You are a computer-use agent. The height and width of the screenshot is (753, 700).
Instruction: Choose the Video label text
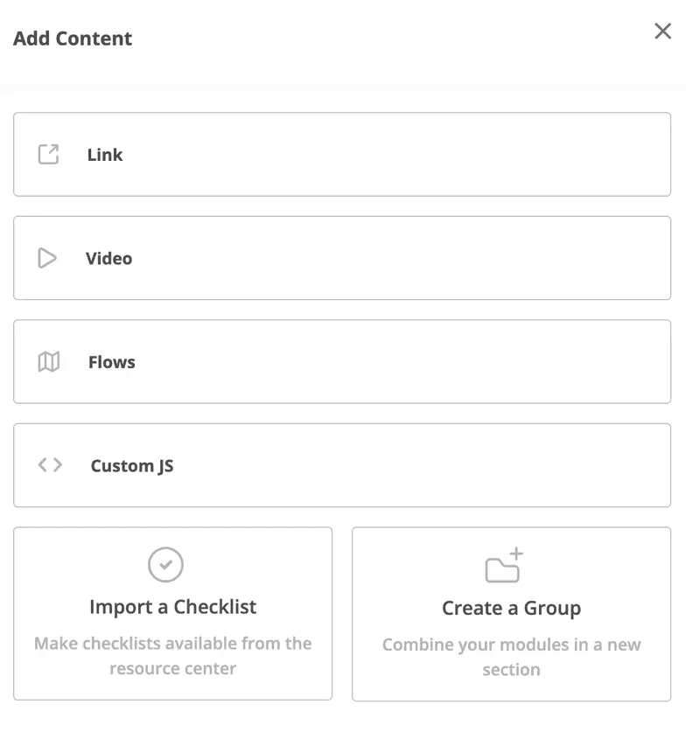(108, 258)
